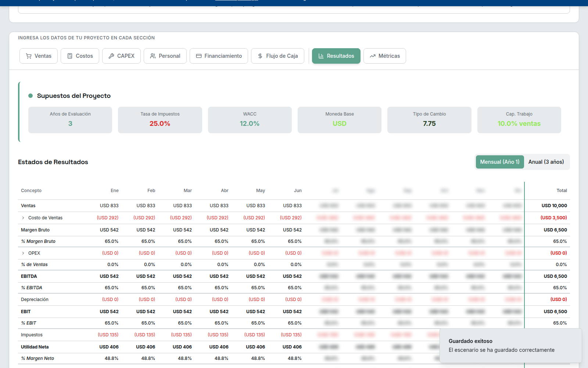Show the Mensual (Año 1) view
This screenshot has width=588, height=368.
(x=500, y=162)
